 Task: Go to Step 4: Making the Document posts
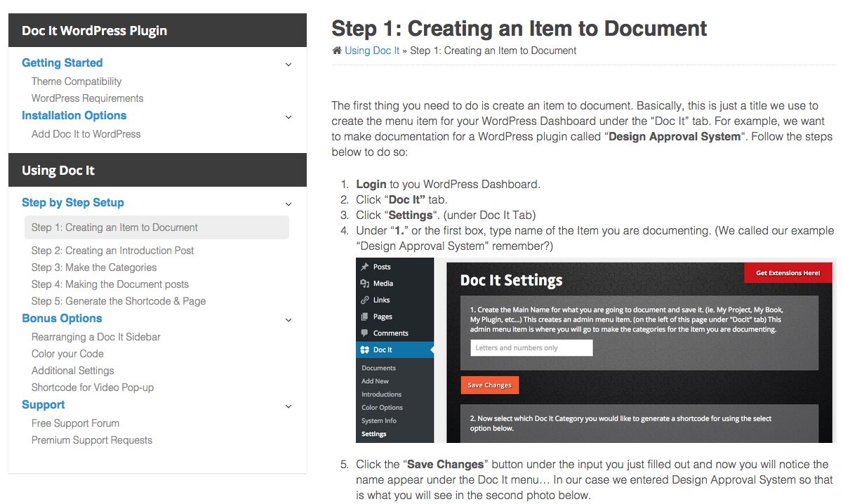[110, 284]
